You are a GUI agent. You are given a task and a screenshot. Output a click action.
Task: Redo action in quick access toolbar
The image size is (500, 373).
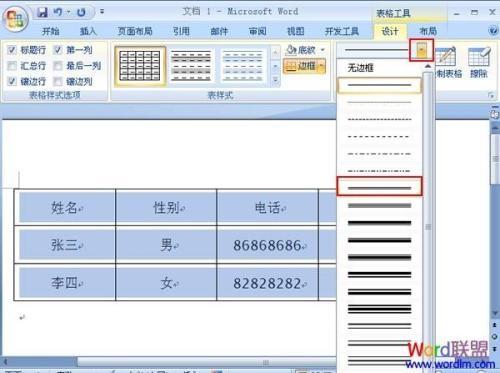click(81, 12)
